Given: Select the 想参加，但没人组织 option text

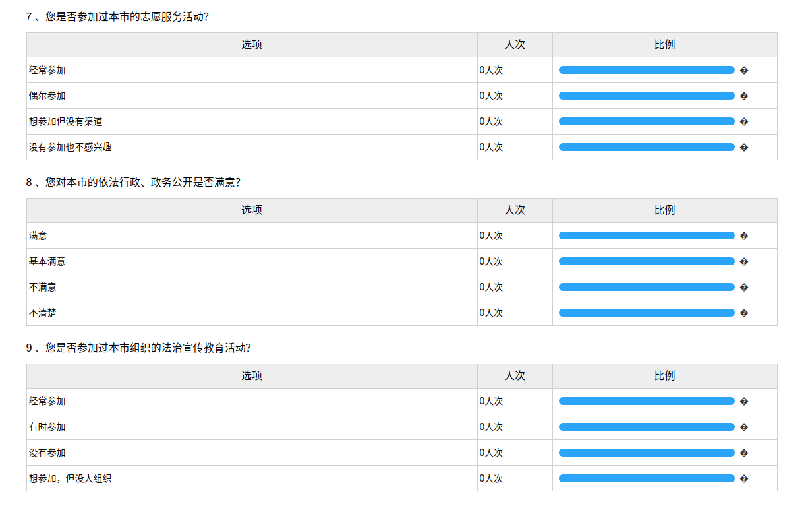Looking at the screenshot, I should point(70,478).
